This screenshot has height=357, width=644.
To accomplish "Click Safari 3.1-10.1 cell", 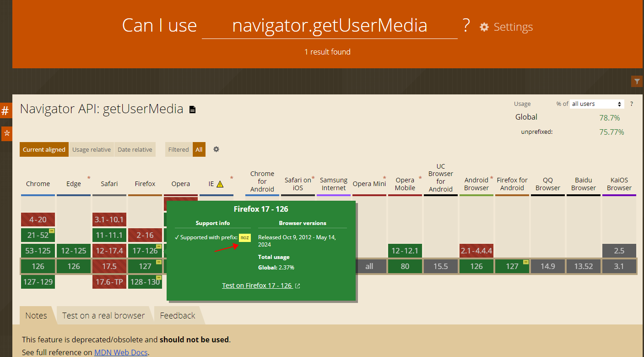I will tap(109, 220).
